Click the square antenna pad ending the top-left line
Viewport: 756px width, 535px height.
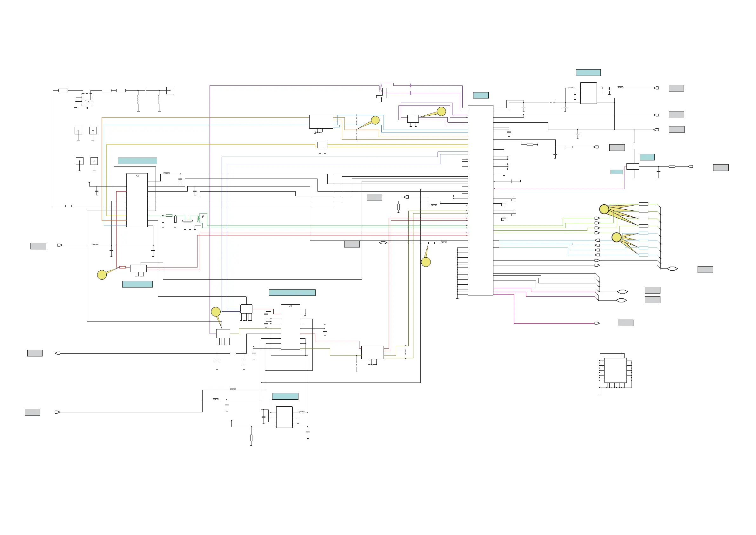click(x=170, y=90)
